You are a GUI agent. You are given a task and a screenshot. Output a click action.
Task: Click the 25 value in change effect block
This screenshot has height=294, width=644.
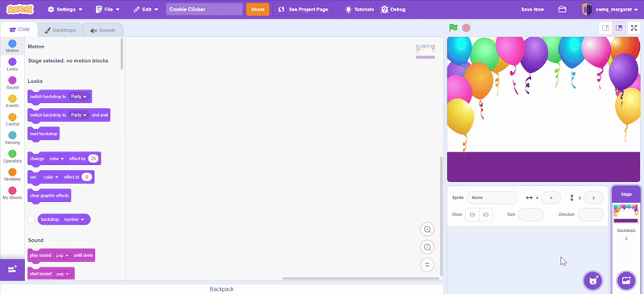tap(93, 159)
